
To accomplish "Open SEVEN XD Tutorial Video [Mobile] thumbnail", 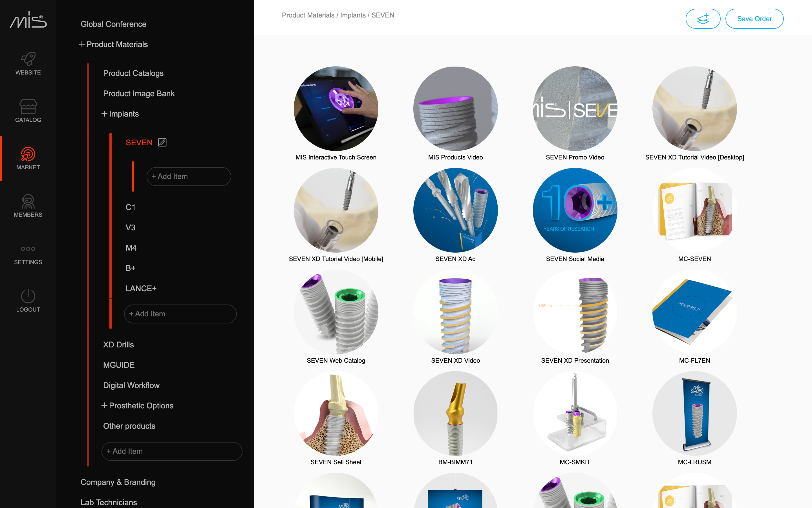I will point(336,210).
